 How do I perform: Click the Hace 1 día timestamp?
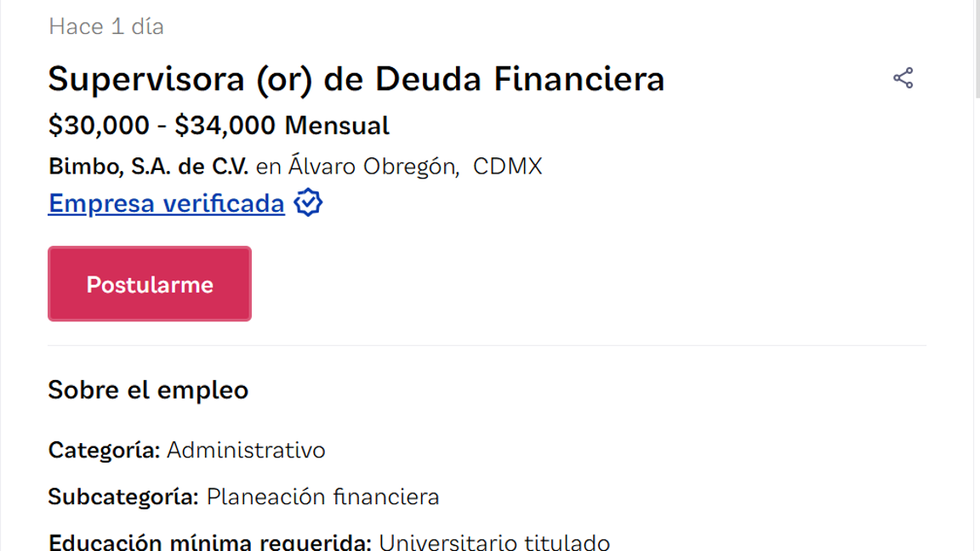pyautogui.click(x=105, y=26)
